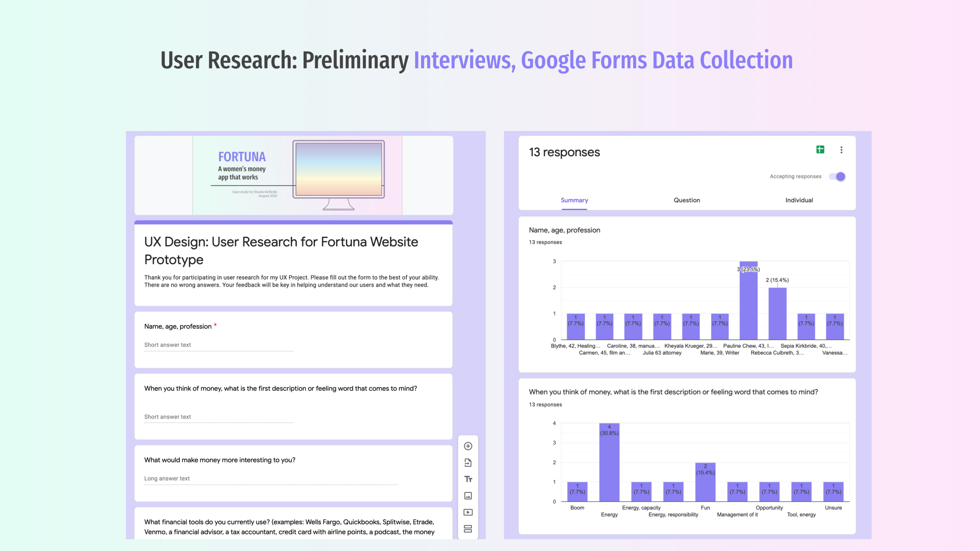Open the Individual responses tab
Image resolution: width=980 pixels, height=551 pixels.
pos(799,200)
